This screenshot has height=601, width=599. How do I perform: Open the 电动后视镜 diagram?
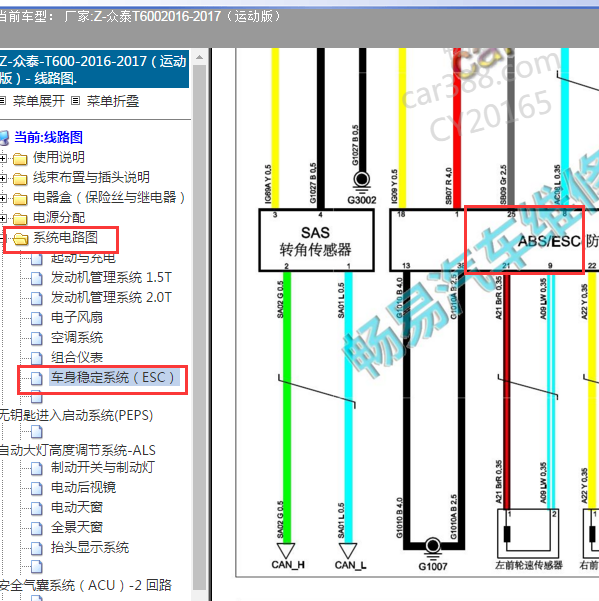click(x=83, y=487)
